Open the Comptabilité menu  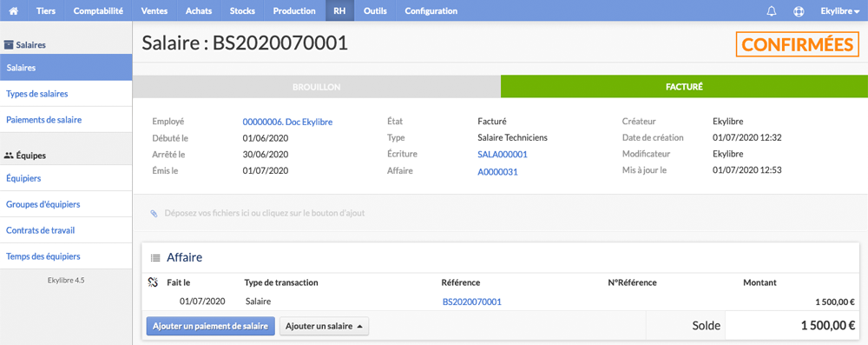[98, 10]
